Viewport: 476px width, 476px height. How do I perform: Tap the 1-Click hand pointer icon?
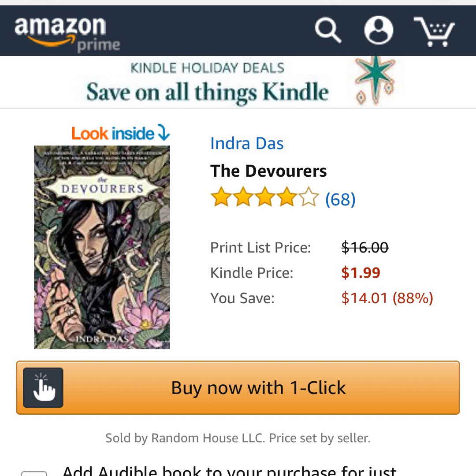point(43,387)
